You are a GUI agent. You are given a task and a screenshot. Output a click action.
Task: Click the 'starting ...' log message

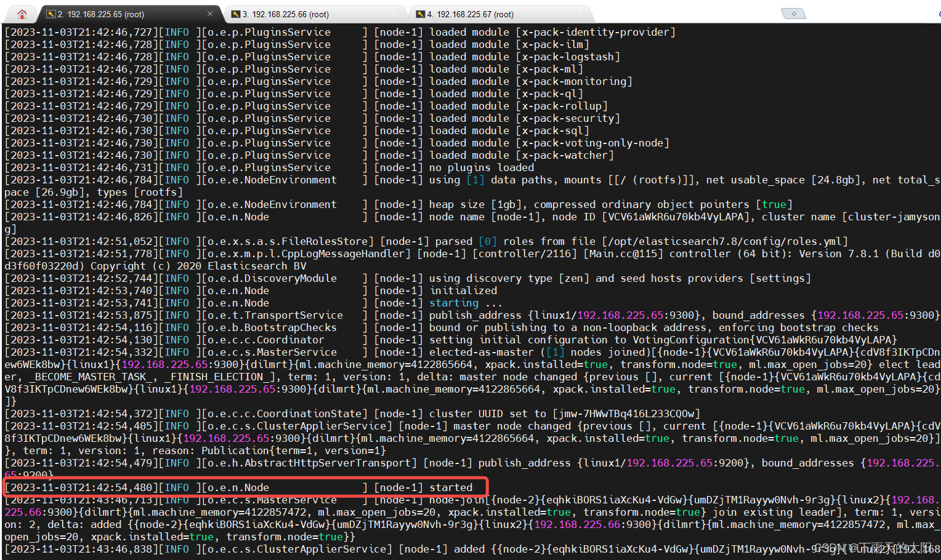pos(466,303)
